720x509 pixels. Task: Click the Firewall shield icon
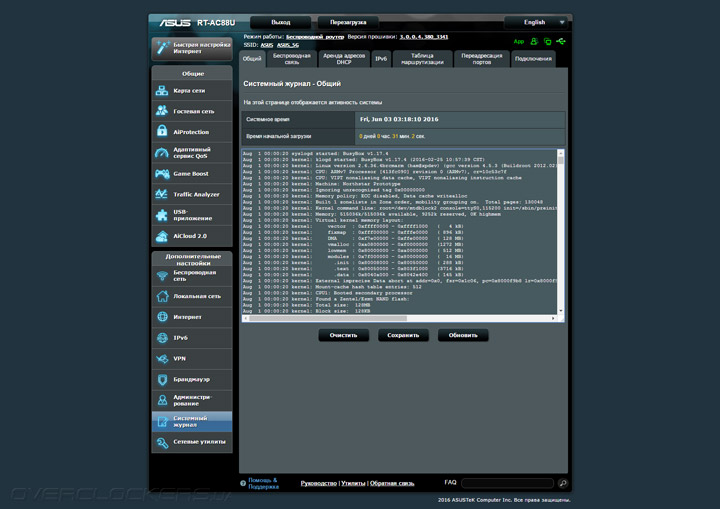162,379
